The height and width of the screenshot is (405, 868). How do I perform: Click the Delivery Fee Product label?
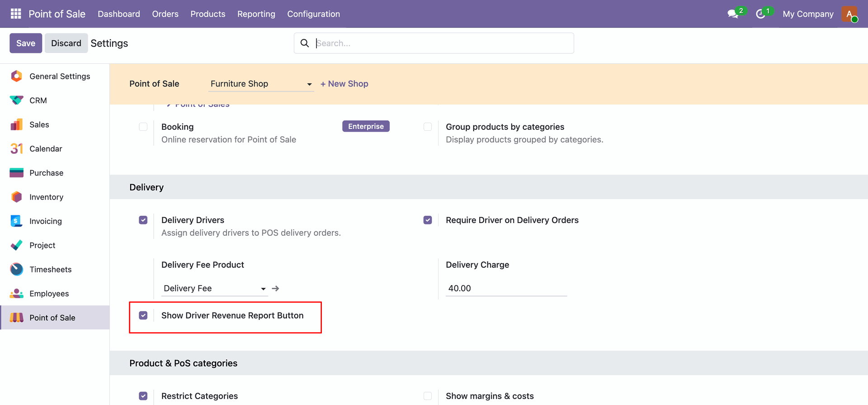(203, 265)
